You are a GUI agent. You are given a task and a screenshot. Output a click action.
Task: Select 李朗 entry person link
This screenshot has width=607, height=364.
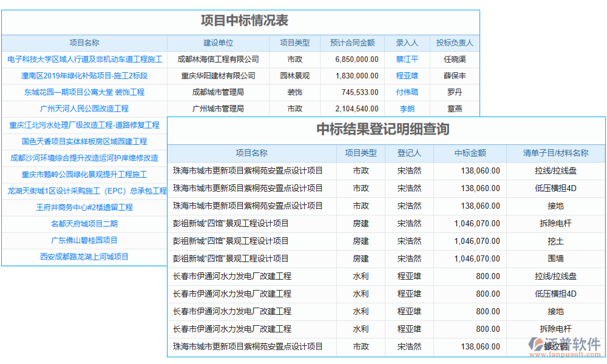[407, 109]
